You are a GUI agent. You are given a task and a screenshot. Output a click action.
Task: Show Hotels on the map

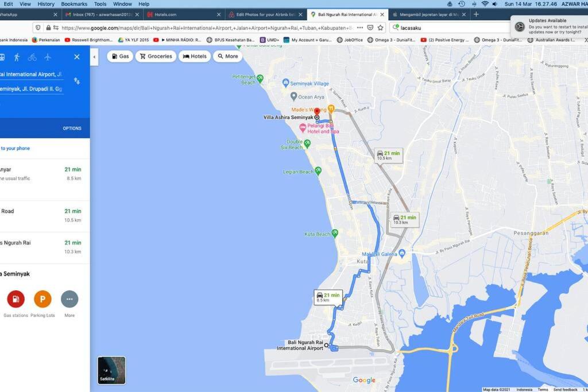point(195,56)
